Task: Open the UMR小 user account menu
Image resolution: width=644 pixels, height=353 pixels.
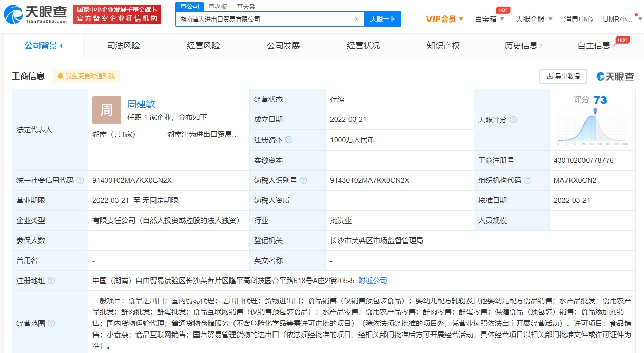Action: click(622, 19)
